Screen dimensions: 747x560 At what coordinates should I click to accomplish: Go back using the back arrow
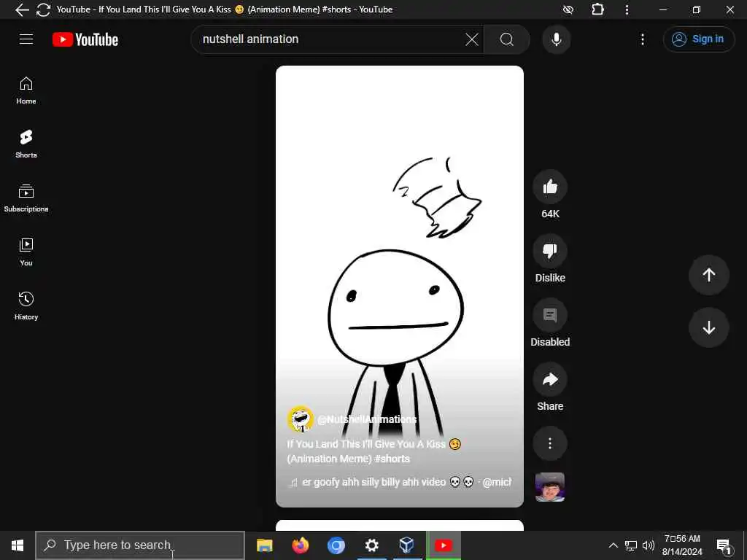coord(22,9)
